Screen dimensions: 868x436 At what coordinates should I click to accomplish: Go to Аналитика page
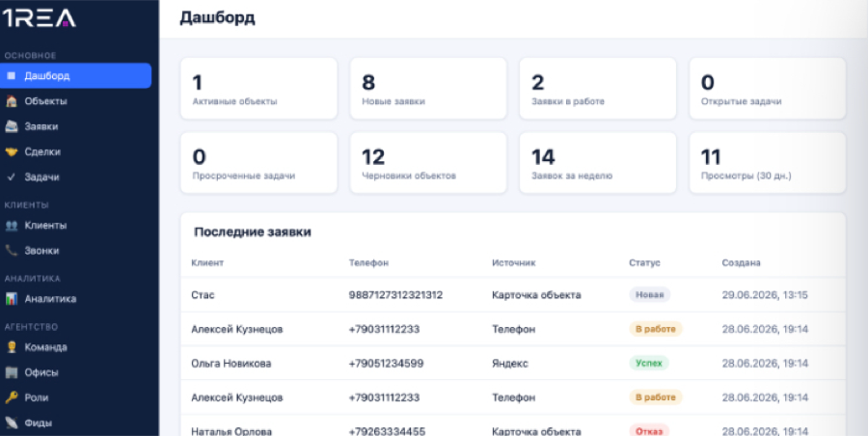point(75,299)
